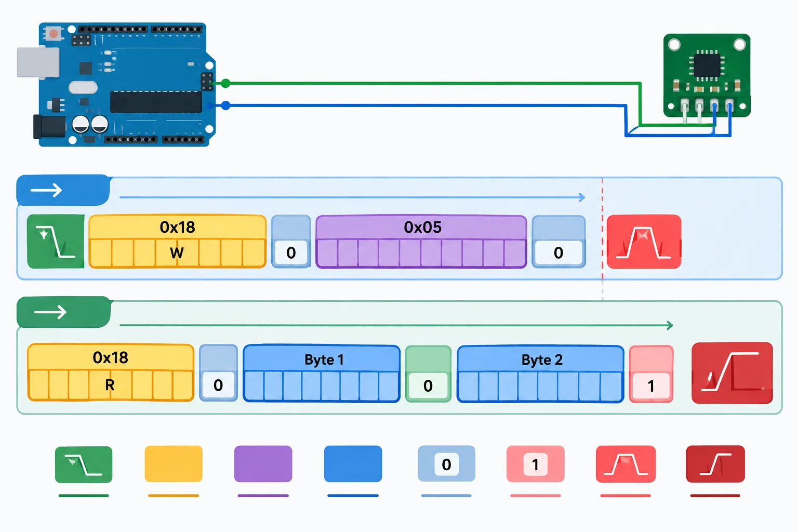
Task: Select the blue Byte 1 data block
Action: coord(322,374)
